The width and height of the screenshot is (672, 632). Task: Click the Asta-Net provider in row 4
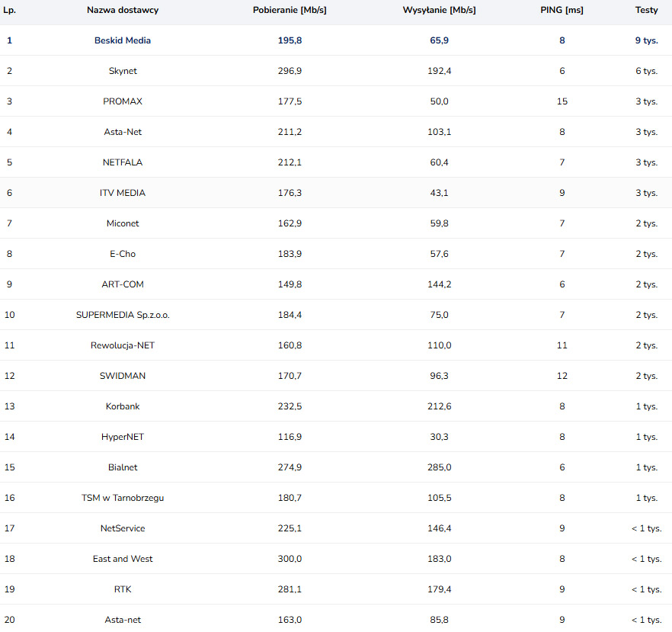123,132
